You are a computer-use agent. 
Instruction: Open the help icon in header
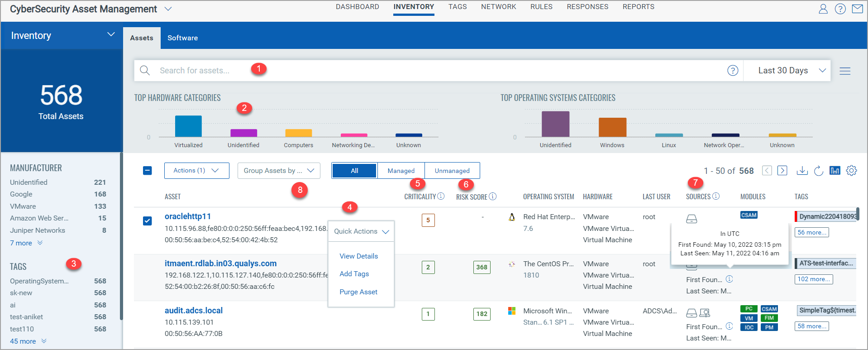(840, 9)
